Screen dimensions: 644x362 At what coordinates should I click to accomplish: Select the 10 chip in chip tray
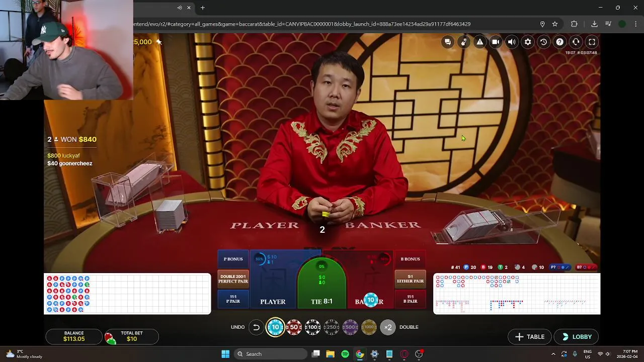[275, 327]
